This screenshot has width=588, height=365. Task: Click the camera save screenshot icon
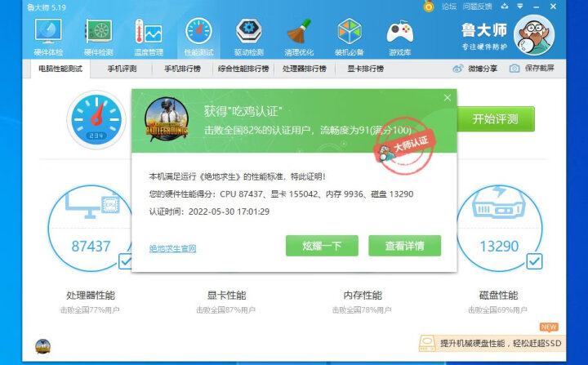point(514,69)
